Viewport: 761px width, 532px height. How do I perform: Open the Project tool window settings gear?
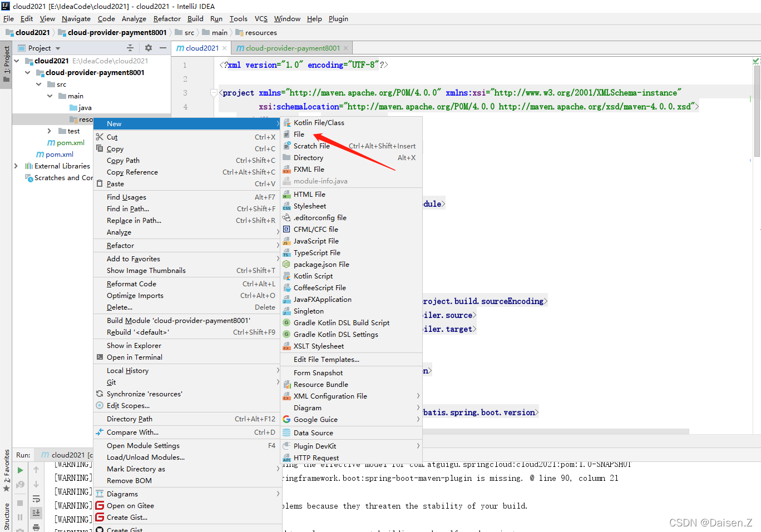tap(148, 48)
